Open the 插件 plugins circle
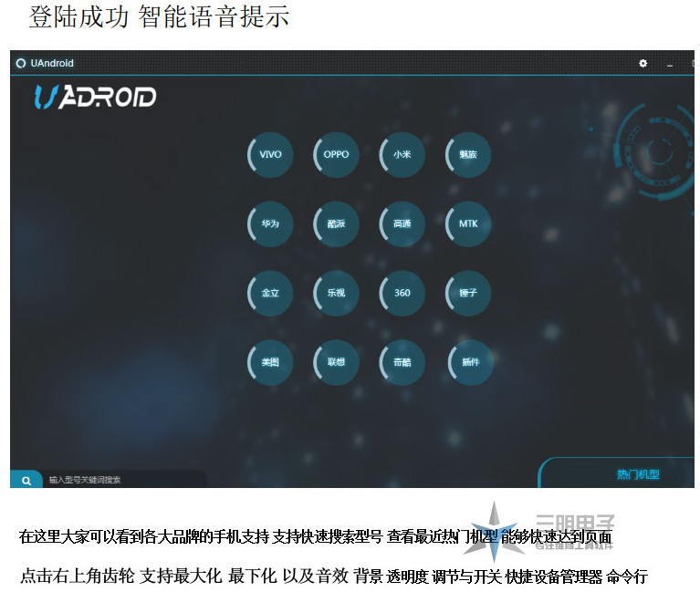Screen dimensions: 700x592 click(x=471, y=362)
